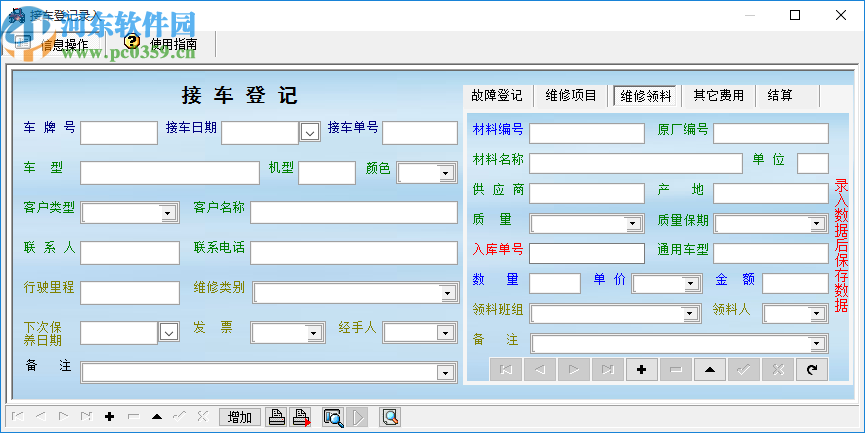This screenshot has height=433, width=865.
Task: Add a material record with plus button
Action: (642, 370)
